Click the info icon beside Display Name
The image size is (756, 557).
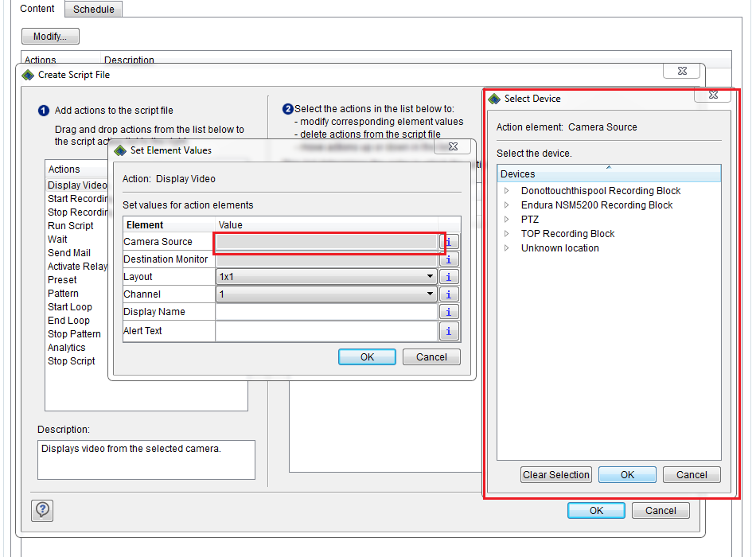coord(449,311)
